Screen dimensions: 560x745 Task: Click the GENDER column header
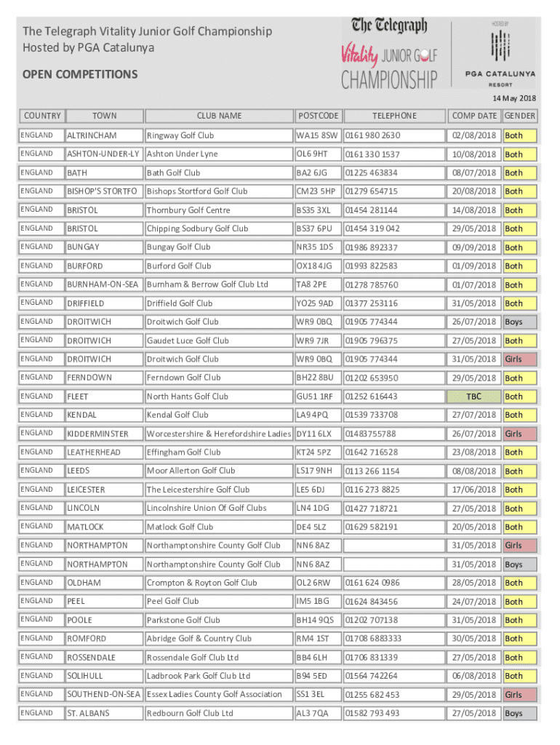click(520, 116)
